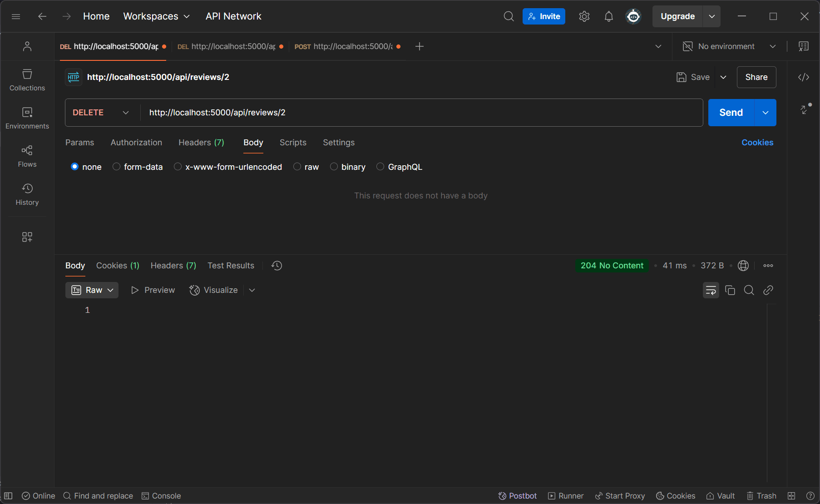Viewport: 820px width, 504px height.
Task: Open the hamburger menu icon
Action: (16, 16)
